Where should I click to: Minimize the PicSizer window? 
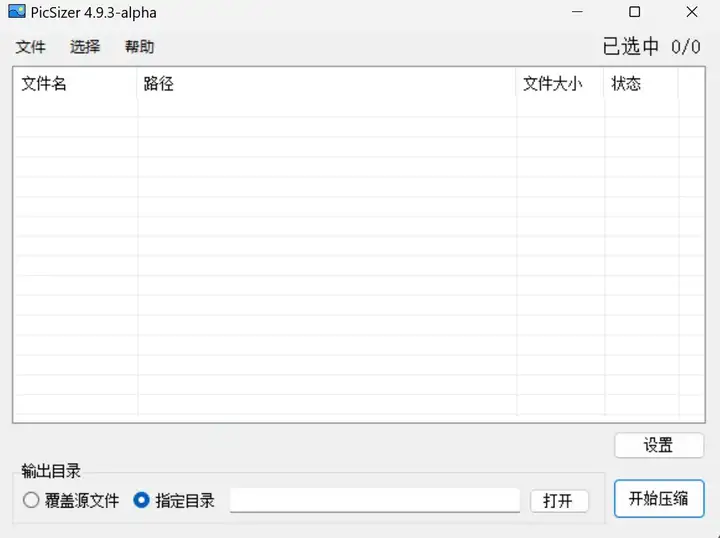point(577,12)
